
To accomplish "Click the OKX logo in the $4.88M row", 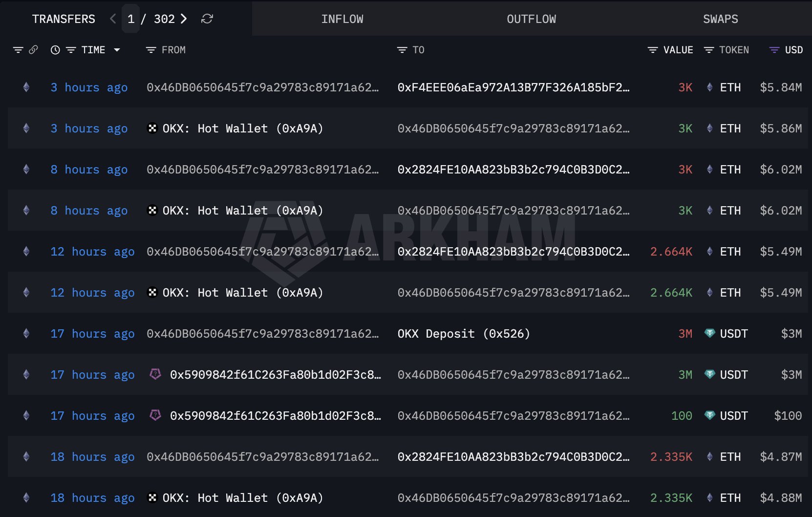I will (152, 498).
